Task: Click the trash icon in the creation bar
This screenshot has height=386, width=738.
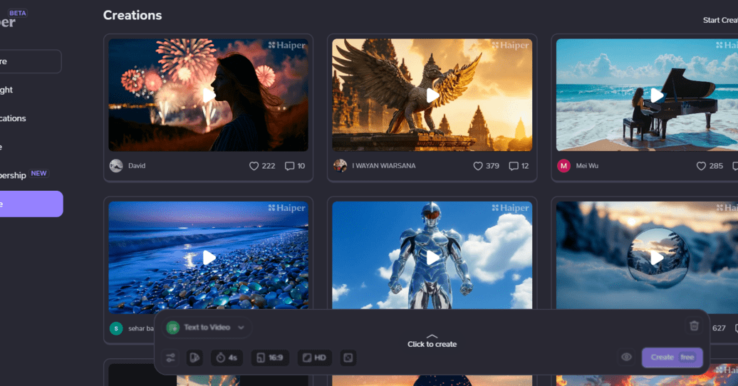Action: 694,326
